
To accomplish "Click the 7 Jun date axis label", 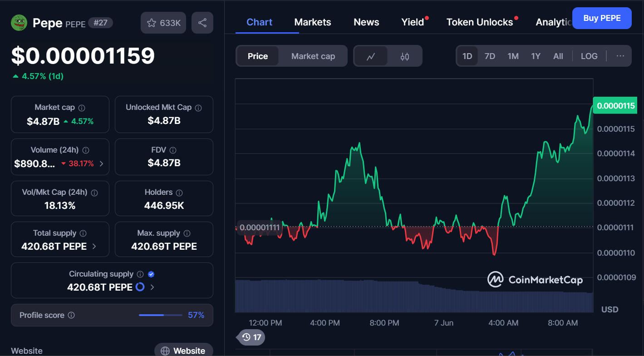I will click(443, 323).
